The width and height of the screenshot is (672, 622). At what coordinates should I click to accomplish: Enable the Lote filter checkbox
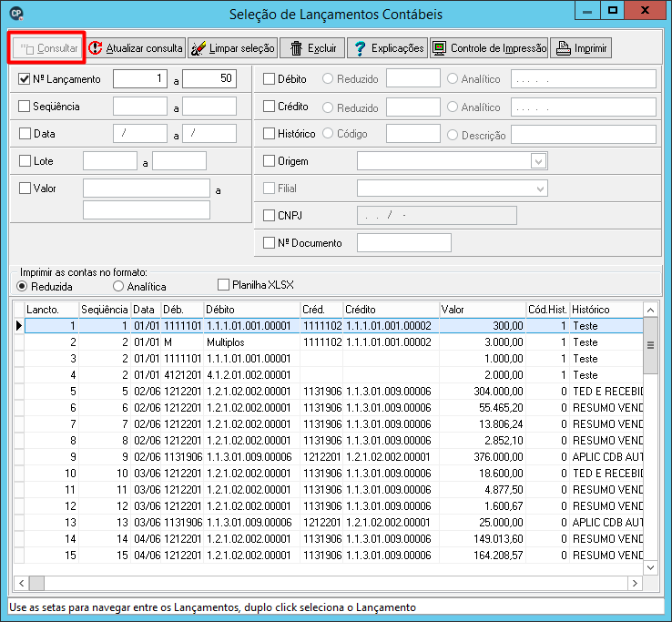[25, 161]
